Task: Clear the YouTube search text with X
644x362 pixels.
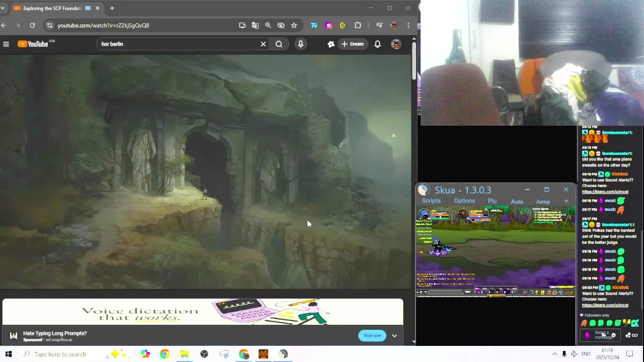Action: point(263,44)
